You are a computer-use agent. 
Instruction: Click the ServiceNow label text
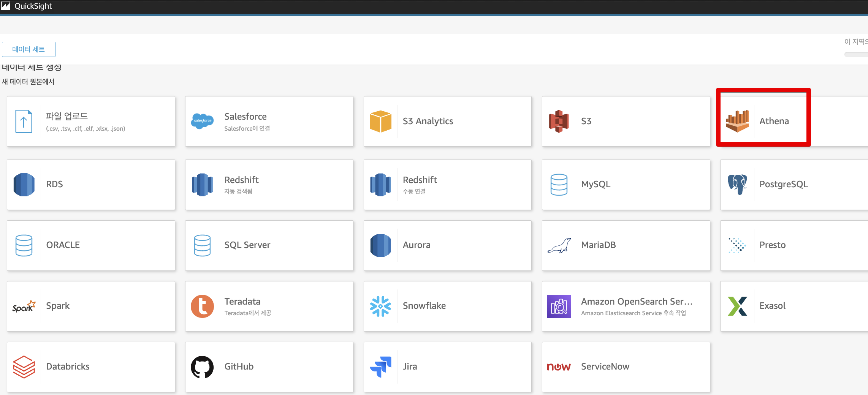(605, 367)
